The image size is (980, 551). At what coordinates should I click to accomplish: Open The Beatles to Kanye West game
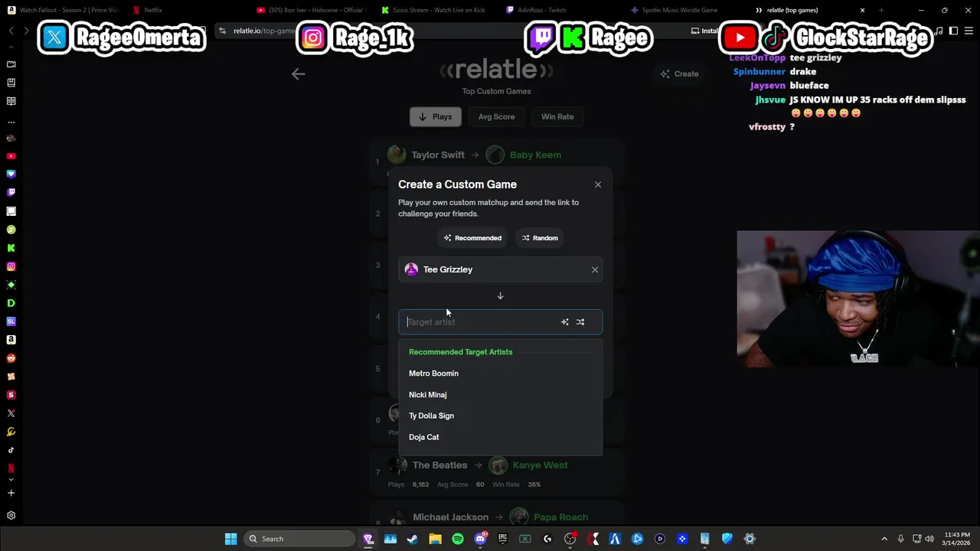(x=496, y=472)
